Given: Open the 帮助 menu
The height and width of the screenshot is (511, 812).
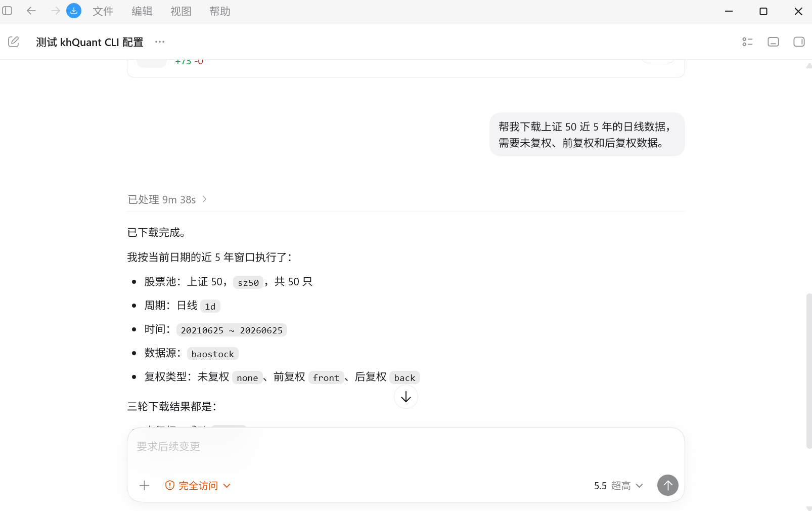Looking at the screenshot, I should pos(220,11).
